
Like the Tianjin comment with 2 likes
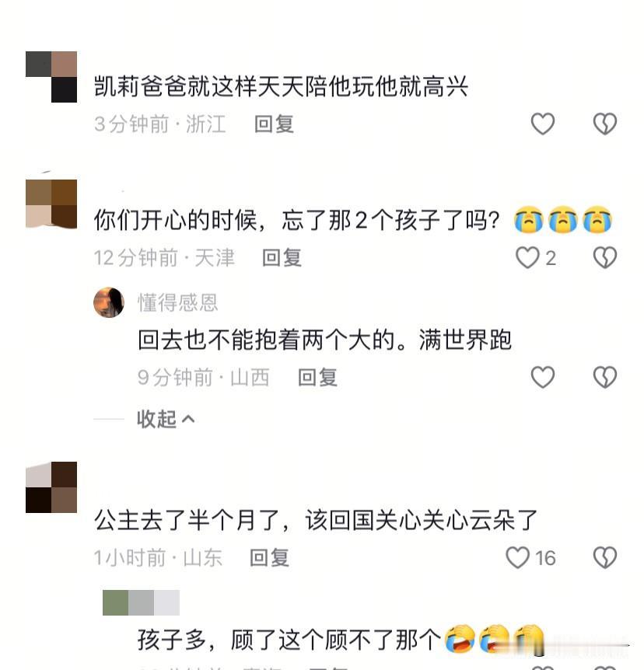coord(527,257)
